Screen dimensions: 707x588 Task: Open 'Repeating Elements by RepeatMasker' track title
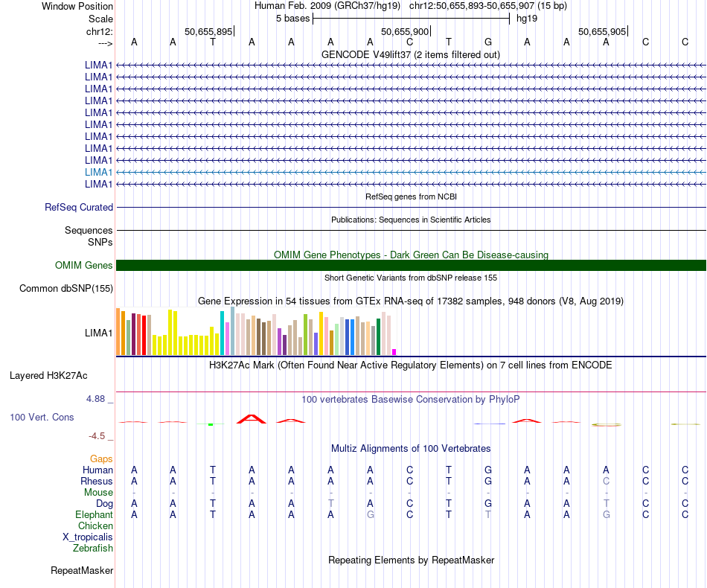click(x=411, y=560)
